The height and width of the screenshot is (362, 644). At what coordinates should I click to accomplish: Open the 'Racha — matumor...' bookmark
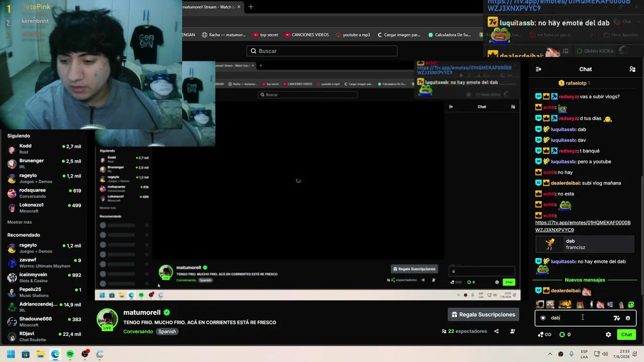(224, 35)
